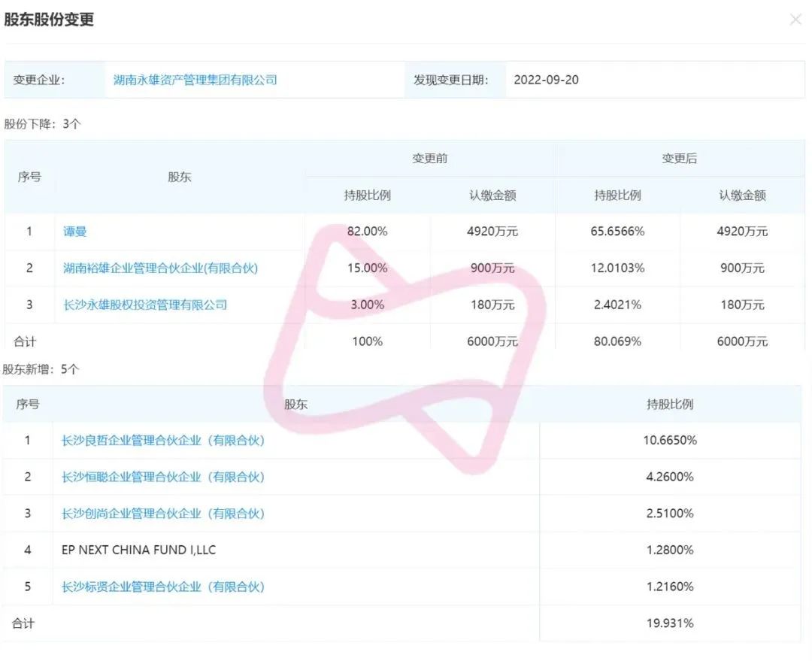The height and width of the screenshot is (661, 812).
Task: Click the 2.5100% shareholding value
Action: (x=670, y=514)
